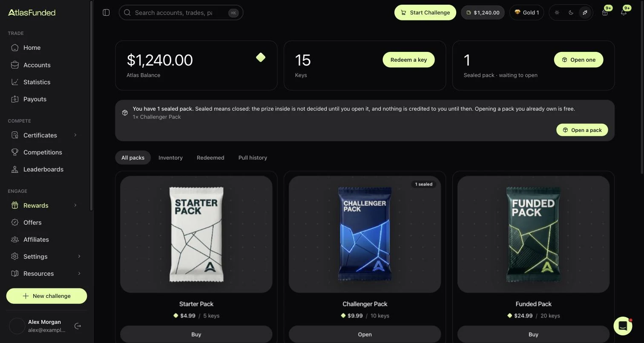The height and width of the screenshot is (343, 644).
Task: Click the Affiliates people icon
Action: click(x=15, y=240)
